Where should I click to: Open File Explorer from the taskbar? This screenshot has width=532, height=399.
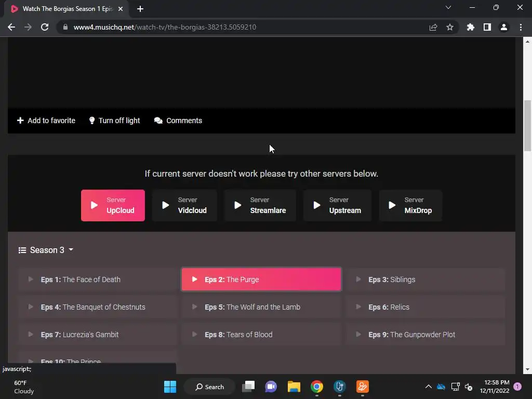(294, 387)
